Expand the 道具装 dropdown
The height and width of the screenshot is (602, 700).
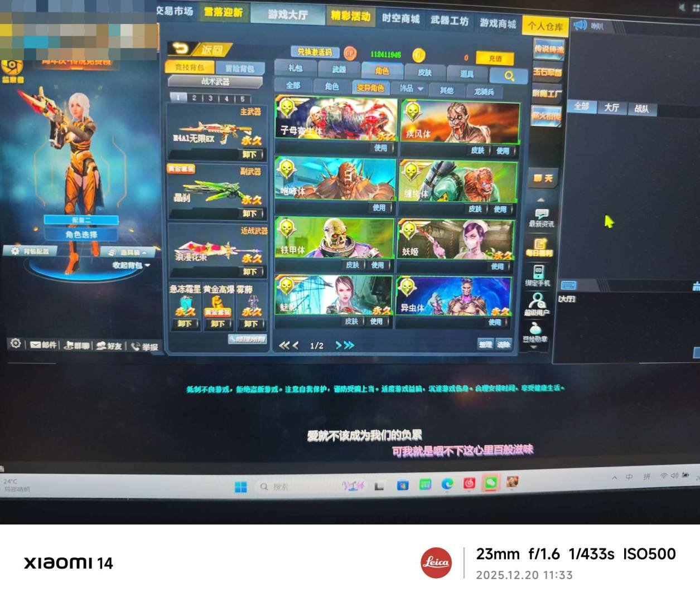129,253
